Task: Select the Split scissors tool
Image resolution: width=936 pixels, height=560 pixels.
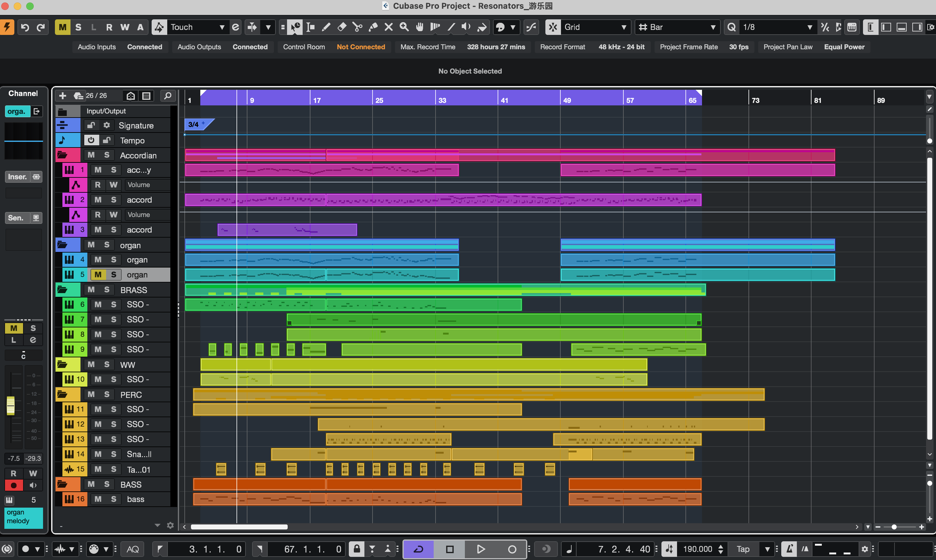Action: pos(357,27)
